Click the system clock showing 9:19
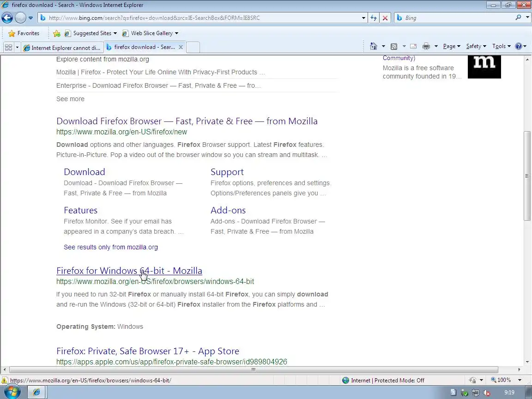 509,393
